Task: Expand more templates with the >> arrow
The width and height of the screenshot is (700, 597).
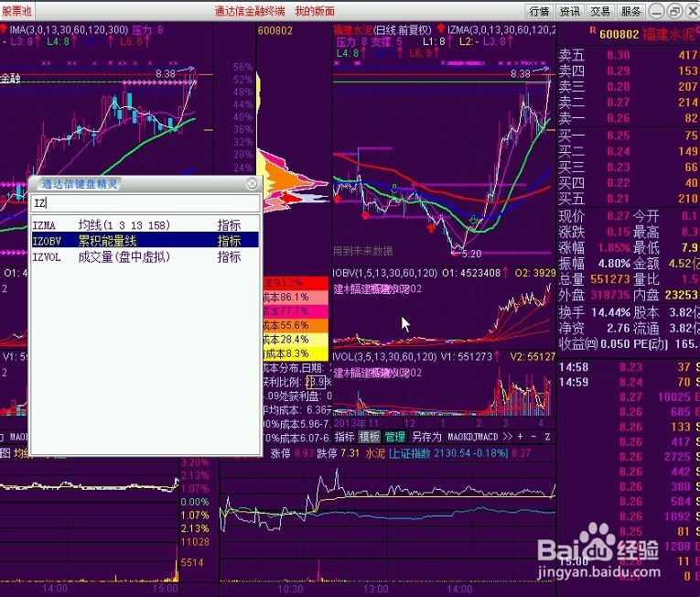Action: tap(507, 437)
